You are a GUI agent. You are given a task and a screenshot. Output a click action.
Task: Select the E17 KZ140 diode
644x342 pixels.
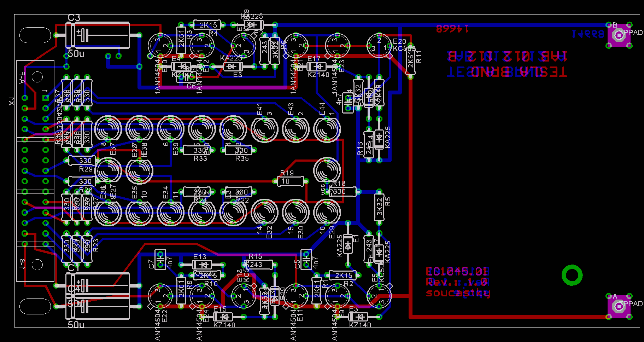[x=317, y=66]
